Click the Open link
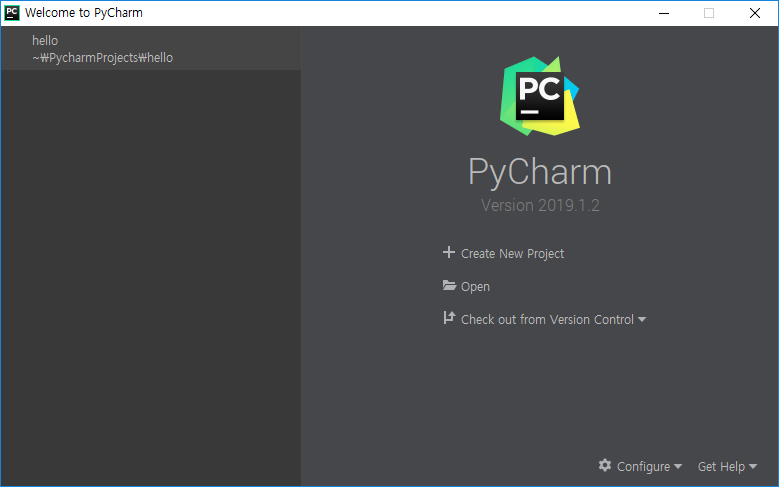 pyautogui.click(x=475, y=287)
